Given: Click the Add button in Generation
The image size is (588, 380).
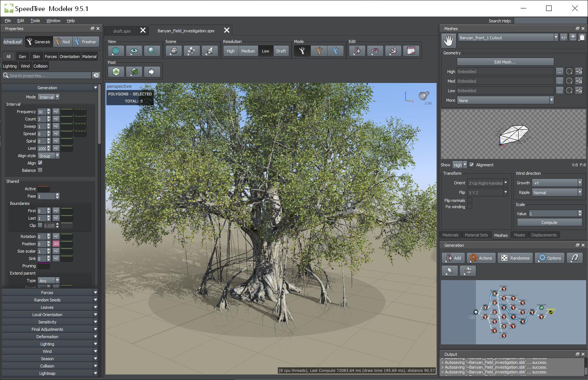Looking at the screenshot, I should pos(453,258).
